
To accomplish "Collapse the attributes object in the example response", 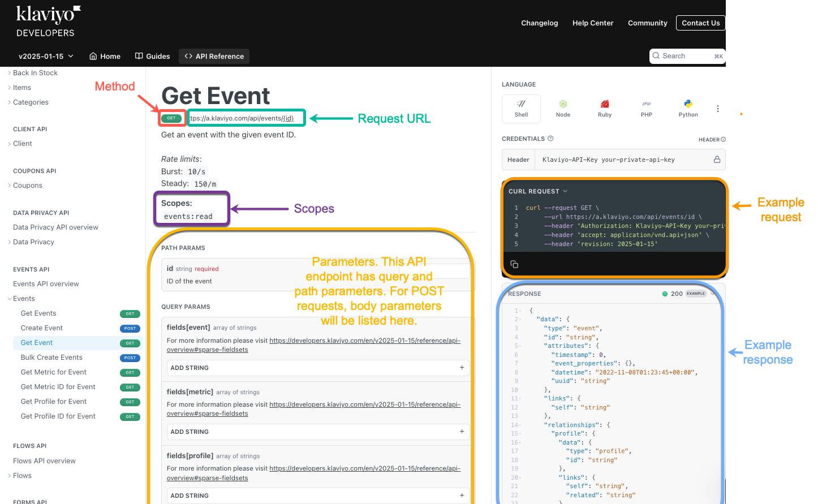I will pos(519,346).
